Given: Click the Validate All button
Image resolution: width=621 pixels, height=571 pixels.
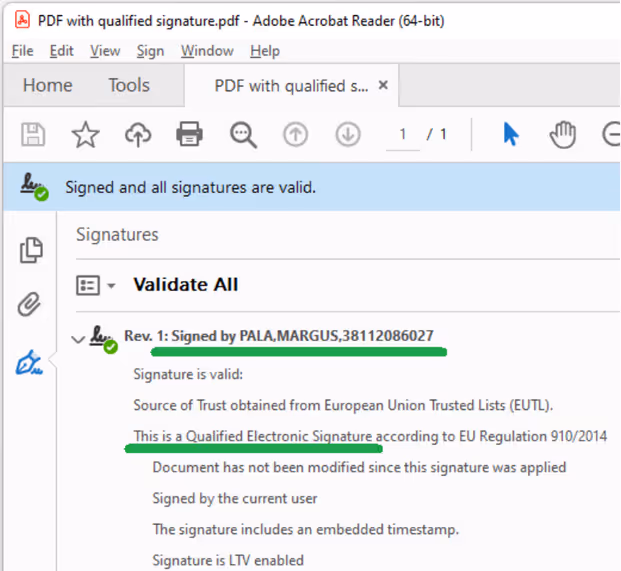Looking at the screenshot, I should pyautogui.click(x=186, y=285).
